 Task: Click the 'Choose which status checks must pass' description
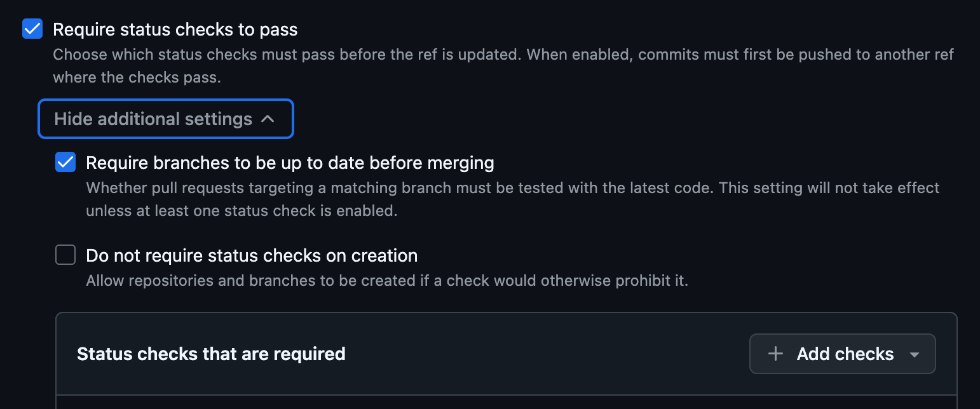tap(503, 55)
